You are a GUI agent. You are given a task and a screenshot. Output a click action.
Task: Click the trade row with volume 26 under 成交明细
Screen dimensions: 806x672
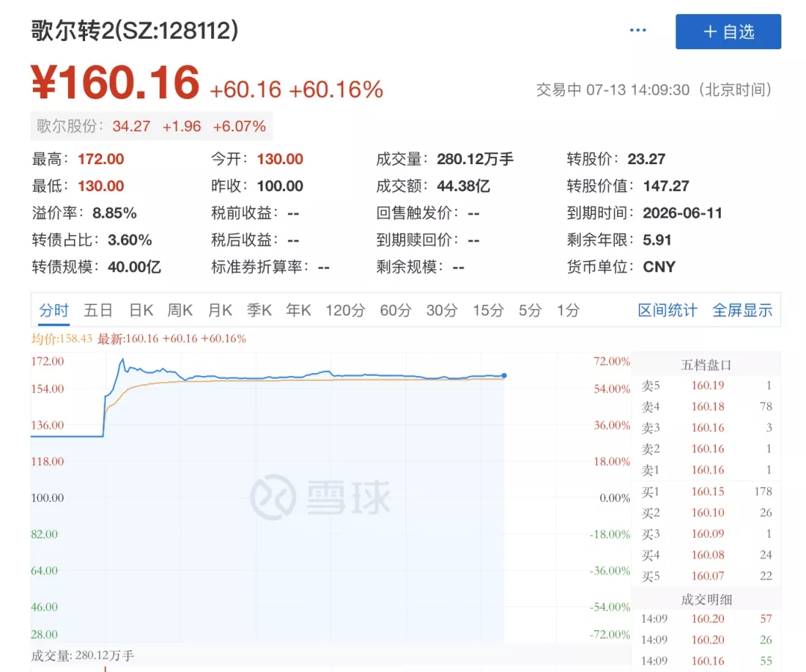point(707,640)
